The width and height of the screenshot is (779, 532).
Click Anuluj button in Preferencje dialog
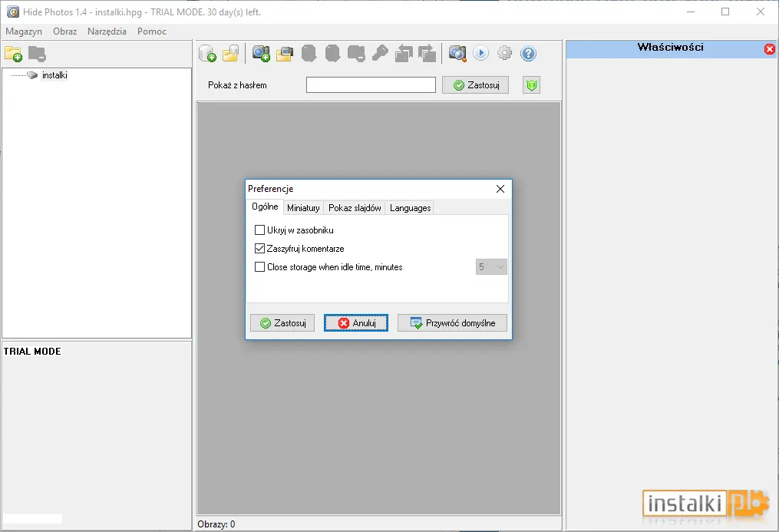[x=355, y=323]
